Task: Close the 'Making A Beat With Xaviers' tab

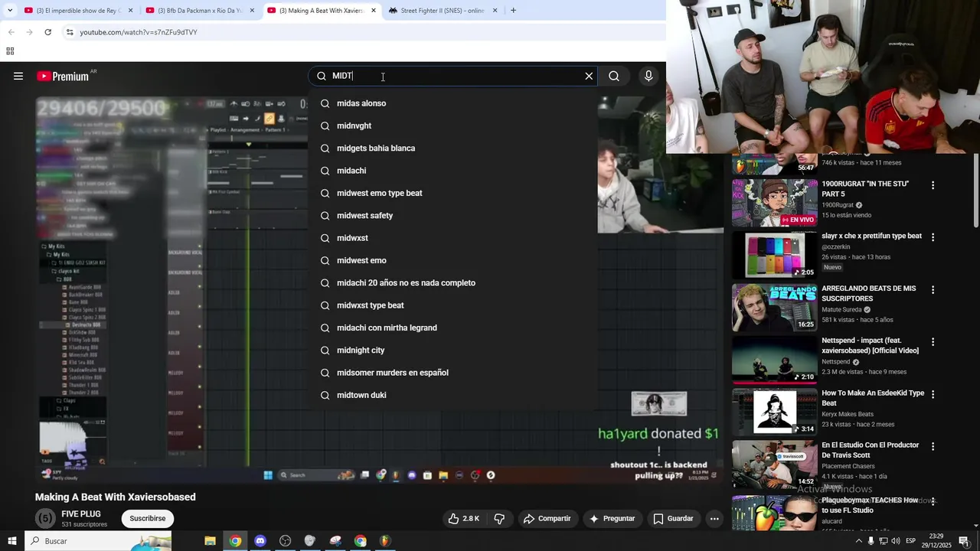Action: click(374, 11)
